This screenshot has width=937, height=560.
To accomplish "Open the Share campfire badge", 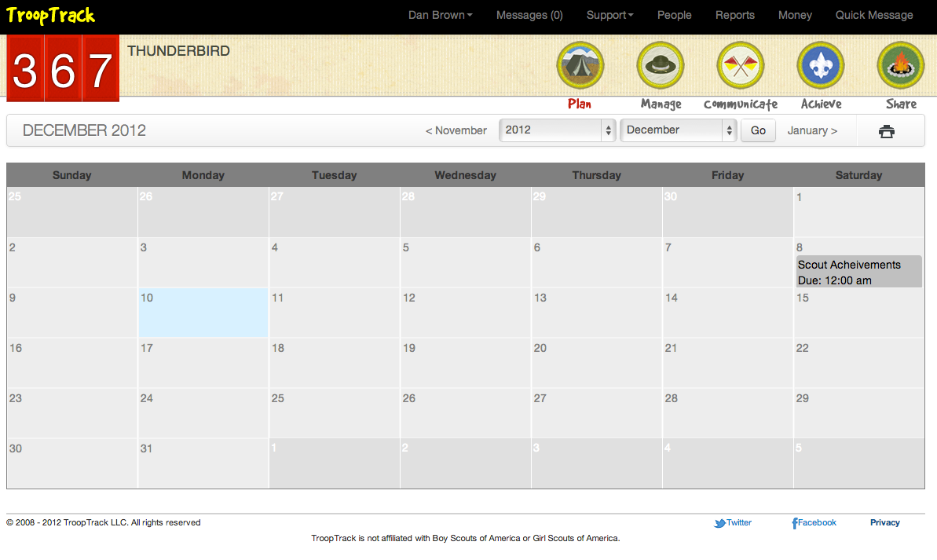I will [901, 65].
